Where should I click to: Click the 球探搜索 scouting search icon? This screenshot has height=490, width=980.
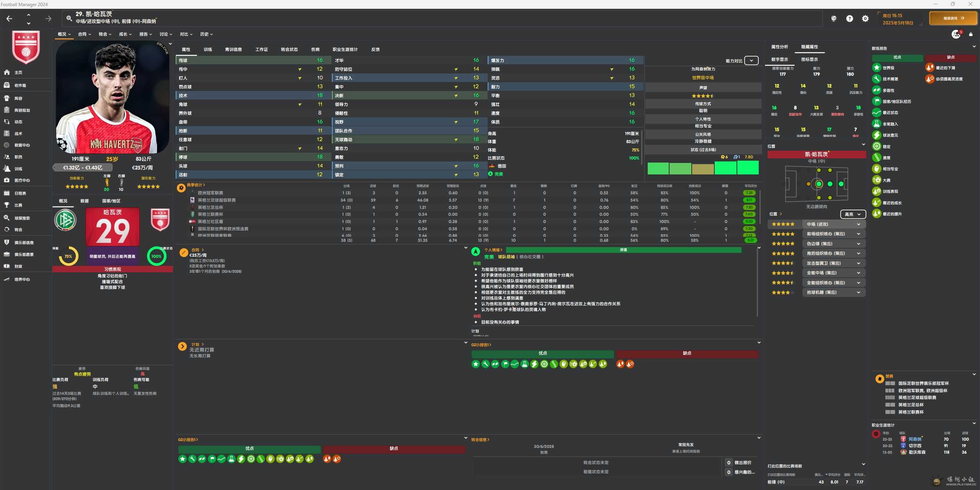(x=7, y=218)
